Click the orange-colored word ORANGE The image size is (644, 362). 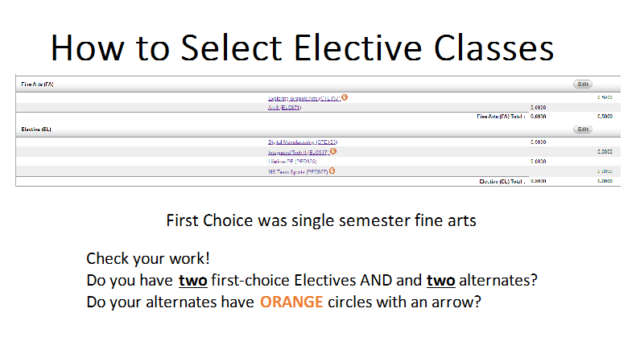[291, 302]
